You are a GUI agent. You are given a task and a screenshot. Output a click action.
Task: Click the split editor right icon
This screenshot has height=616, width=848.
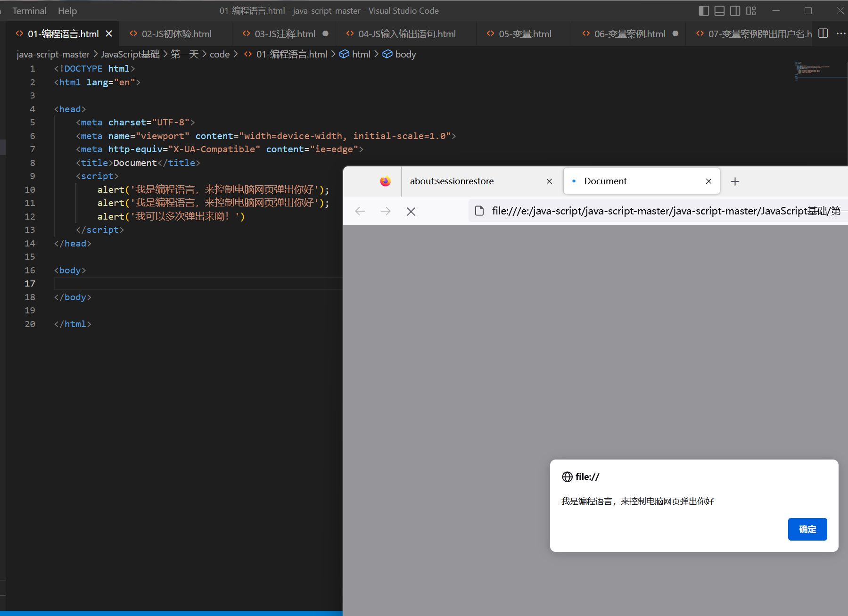pyautogui.click(x=823, y=33)
